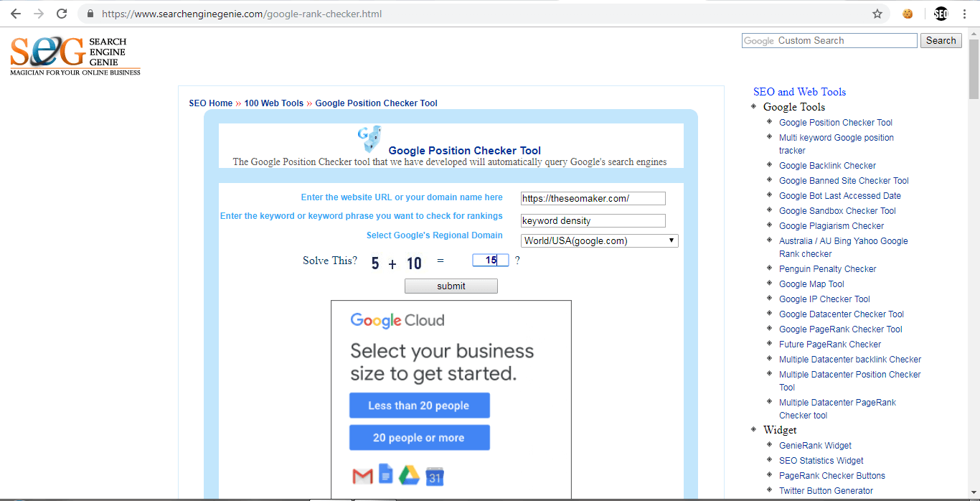The width and height of the screenshot is (980, 501).
Task: Bookmark this page with the star
Action: pos(877,14)
